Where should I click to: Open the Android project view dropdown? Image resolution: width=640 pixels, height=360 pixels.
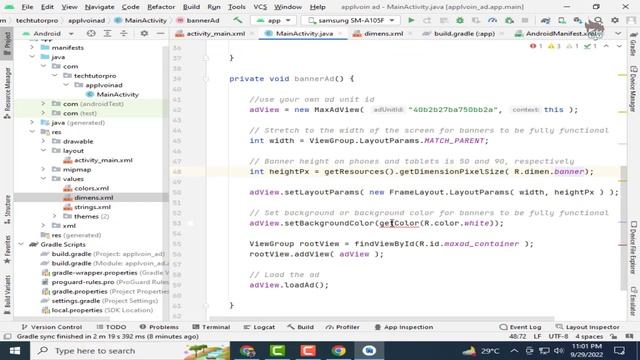(48, 33)
